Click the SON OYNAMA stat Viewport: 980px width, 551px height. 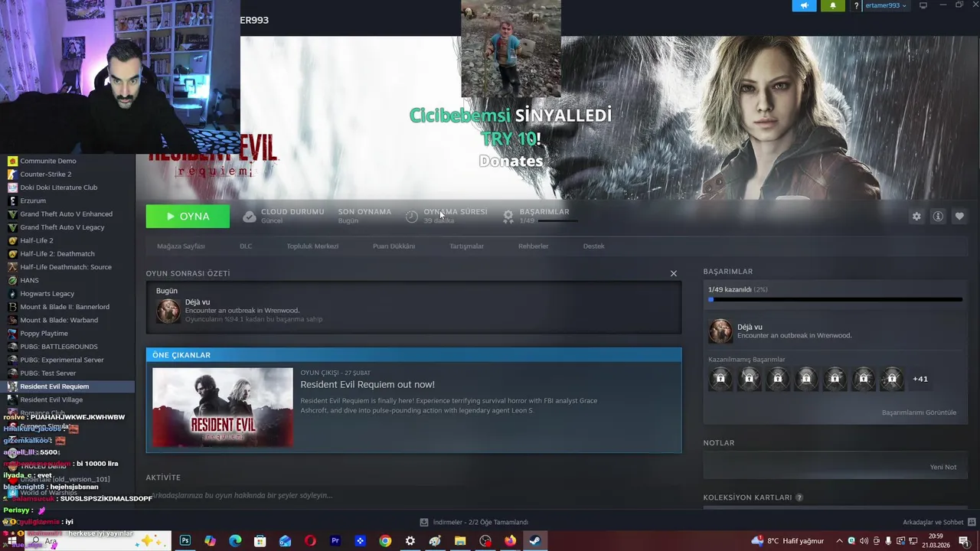[364, 216]
